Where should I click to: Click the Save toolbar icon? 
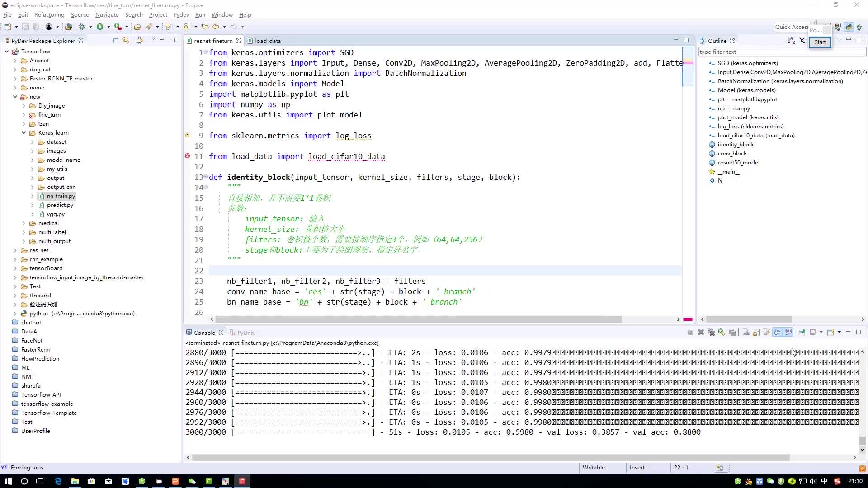pyautogui.click(x=25, y=27)
